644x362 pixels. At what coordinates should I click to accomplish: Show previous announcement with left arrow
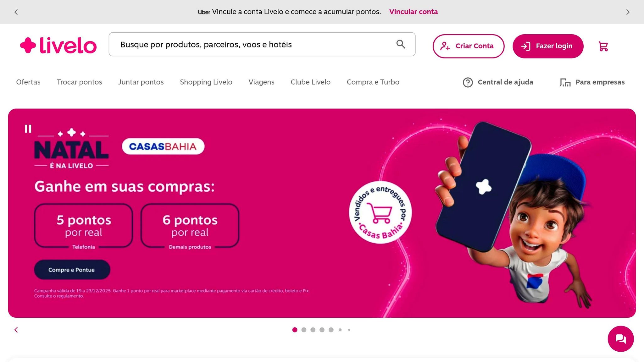coord(16,12)
